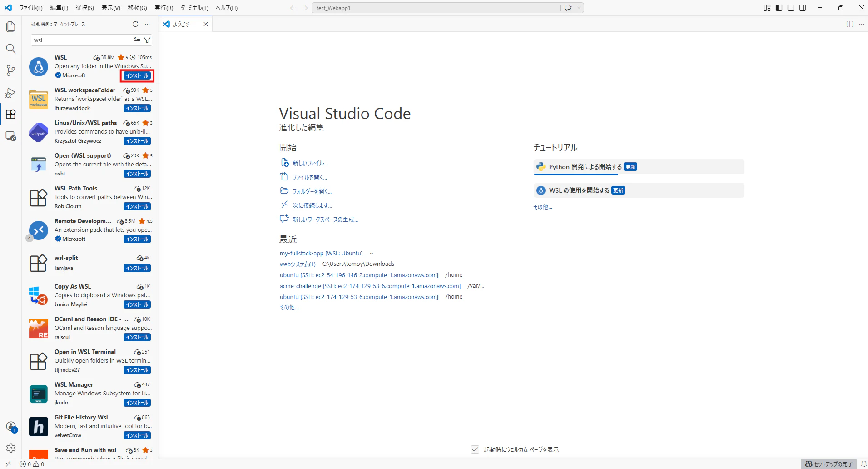
Task: Open the 編集(E) menu
Action: coord(59,8)
